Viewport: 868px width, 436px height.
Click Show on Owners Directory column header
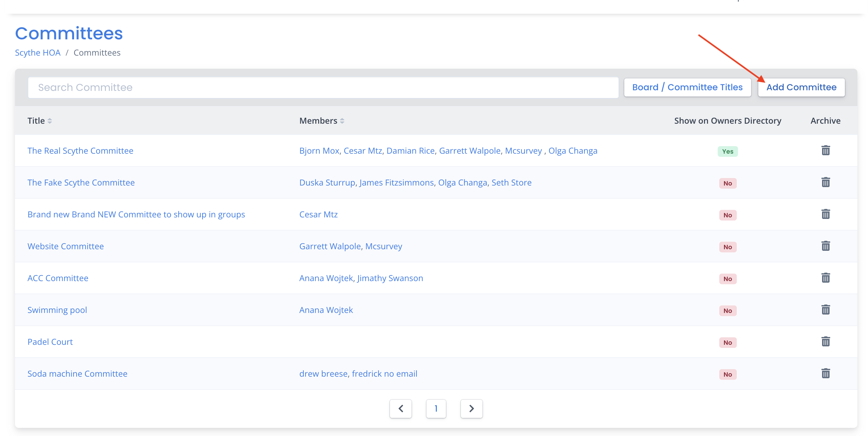click(727, 121)
